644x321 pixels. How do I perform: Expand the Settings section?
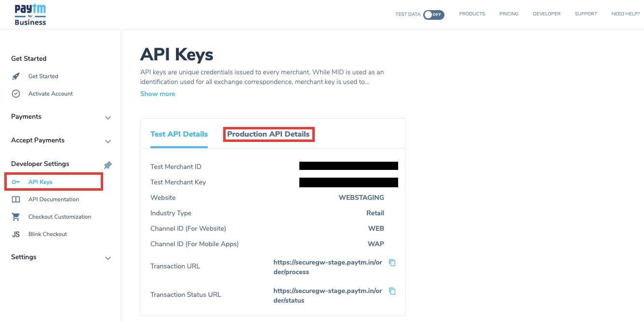point(108,258)
